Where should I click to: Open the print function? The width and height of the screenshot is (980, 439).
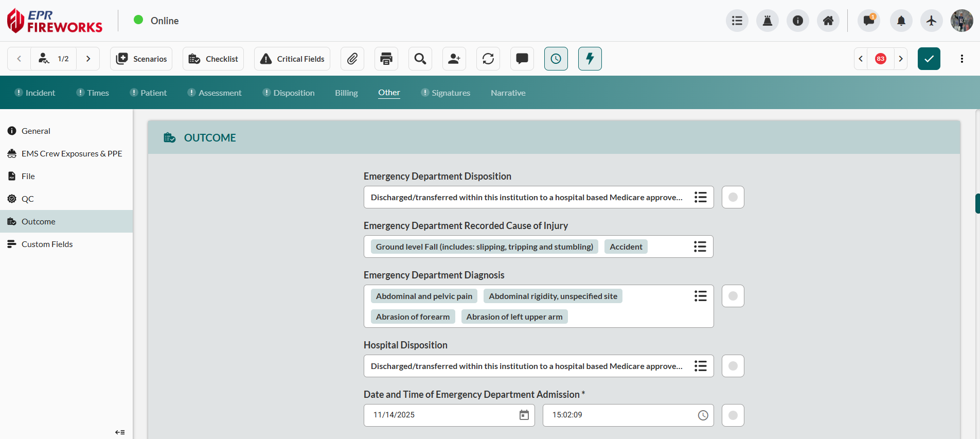[386, 59]
